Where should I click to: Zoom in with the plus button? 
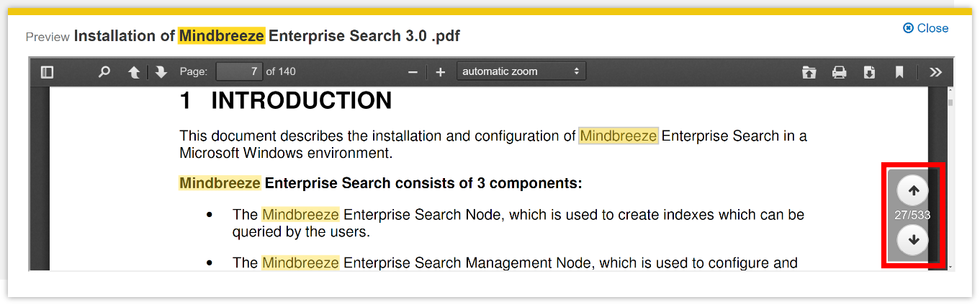click(441, 72)
